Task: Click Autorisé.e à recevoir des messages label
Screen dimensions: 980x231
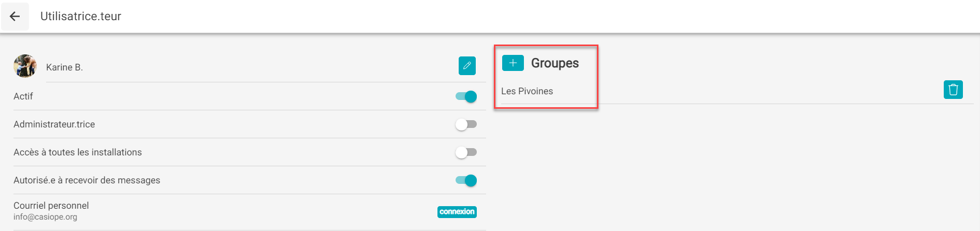Action: click(87, 180)
